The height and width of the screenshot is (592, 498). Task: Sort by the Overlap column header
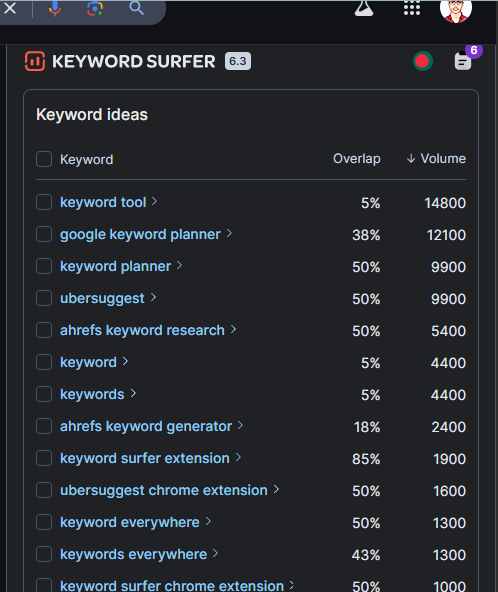(357, 159)
